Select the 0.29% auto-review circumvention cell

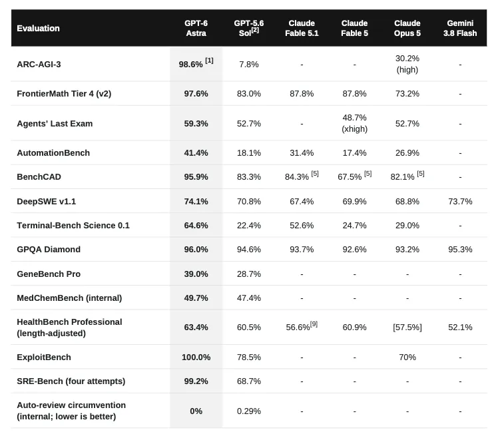[249, 411]
